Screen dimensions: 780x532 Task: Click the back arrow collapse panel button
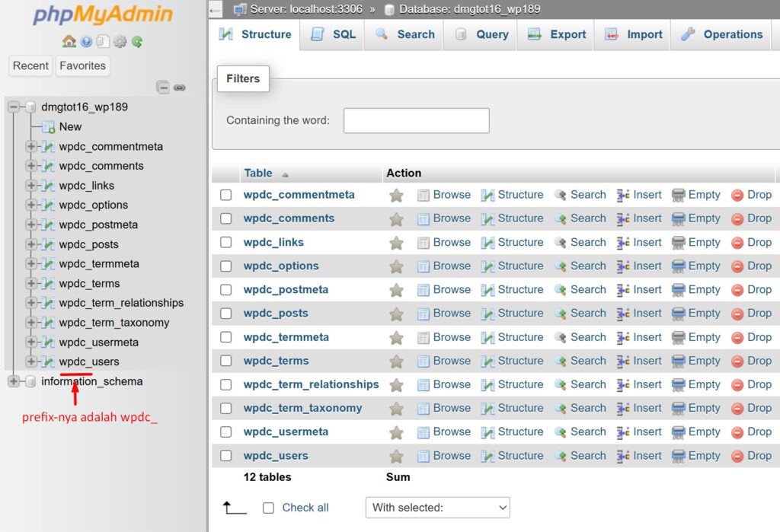click(x=216, y=9)
